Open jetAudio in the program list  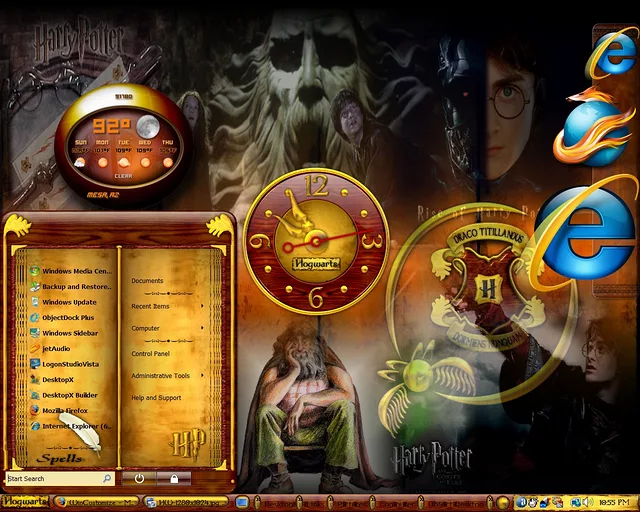pos(55,348)
